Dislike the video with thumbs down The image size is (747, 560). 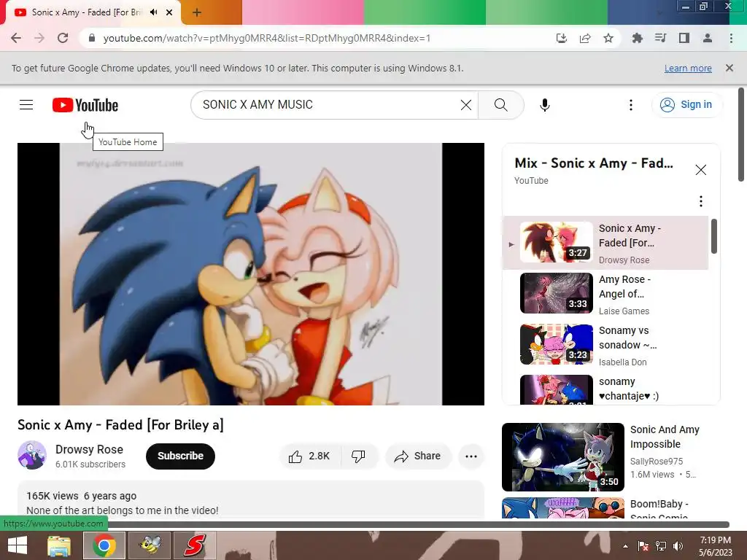(x=359, y=456)
